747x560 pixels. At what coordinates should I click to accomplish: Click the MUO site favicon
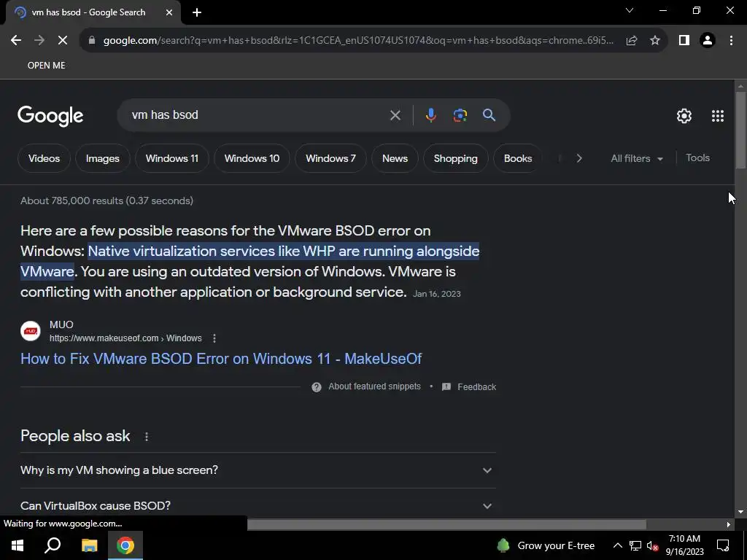pos(31,331)
